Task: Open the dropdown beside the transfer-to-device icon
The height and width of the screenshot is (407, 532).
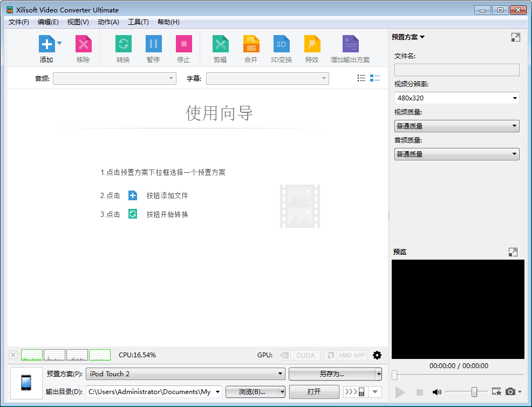Action: coord(375,392)
